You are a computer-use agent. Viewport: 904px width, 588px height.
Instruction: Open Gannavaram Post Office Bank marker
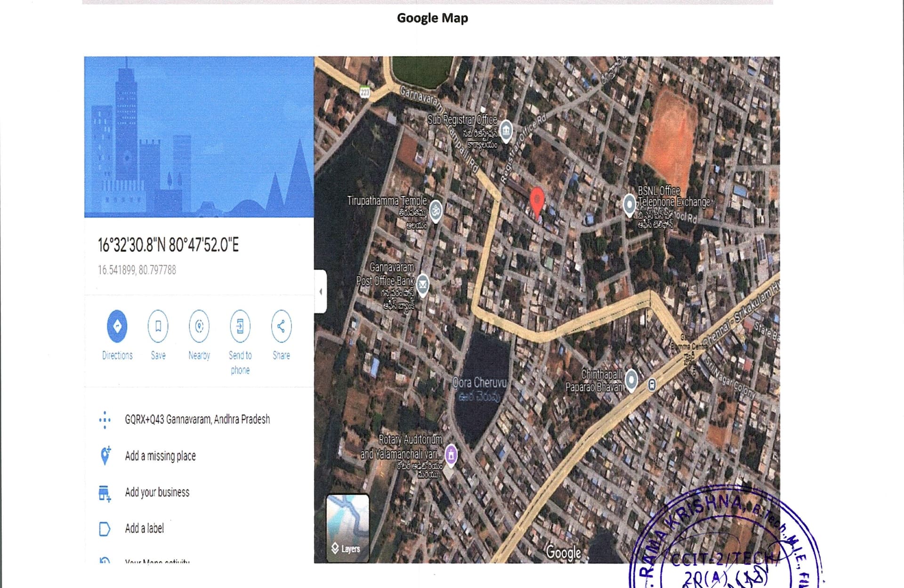pos(423,284)
